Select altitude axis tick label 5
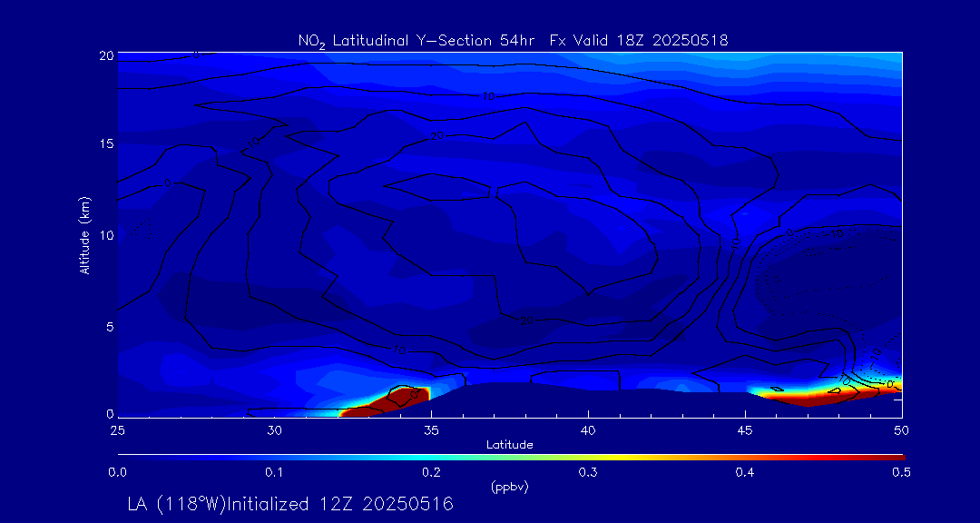 [110, 327]
